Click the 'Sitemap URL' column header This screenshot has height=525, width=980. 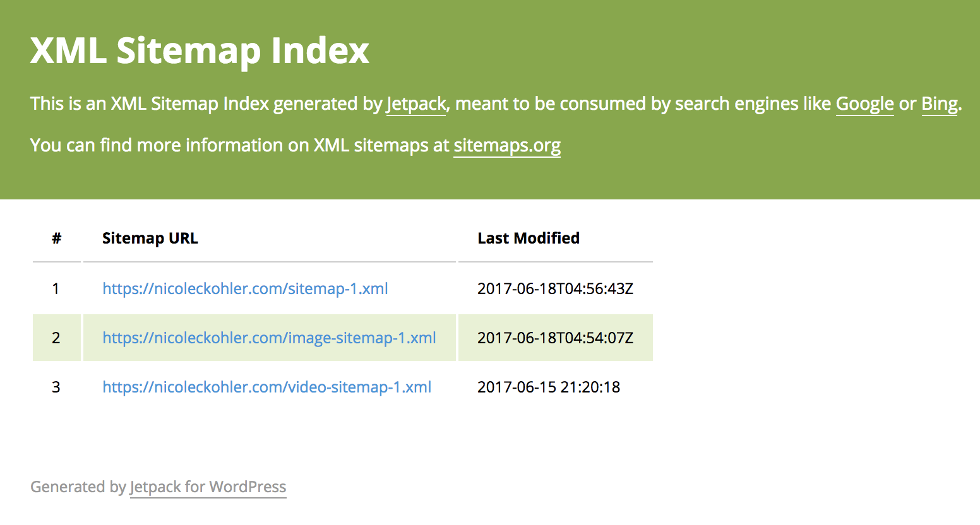coord(150,239)
